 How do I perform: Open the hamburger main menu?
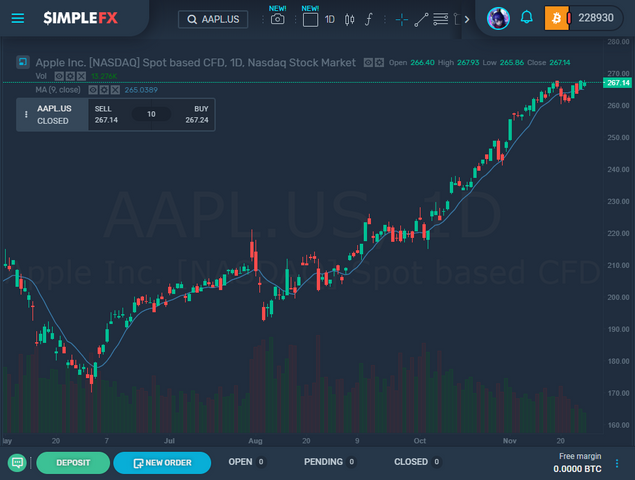[18, 18]
